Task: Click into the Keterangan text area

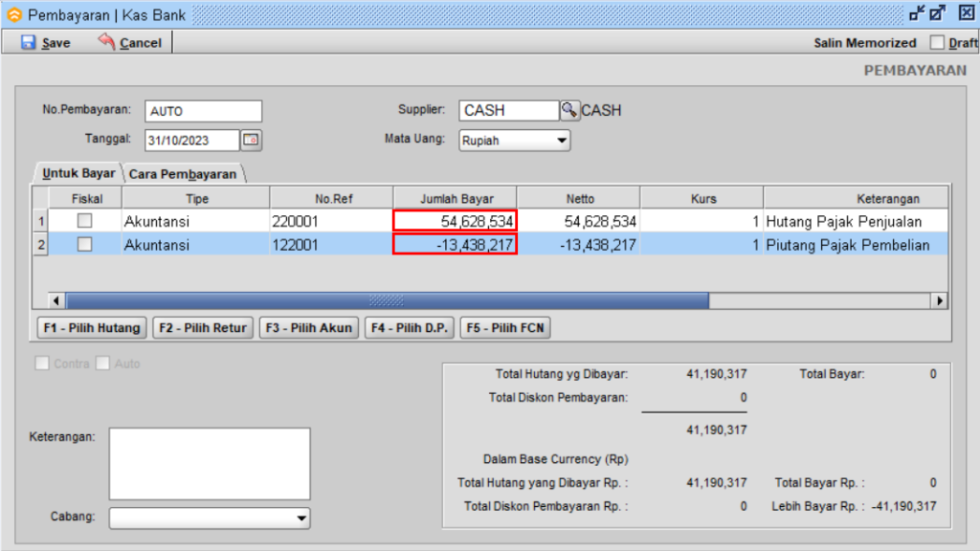Action: (x=210, y=464)
